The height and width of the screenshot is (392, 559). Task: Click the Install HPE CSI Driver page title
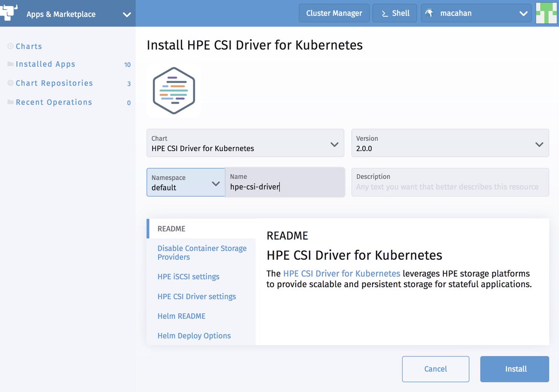pyautogui.click(x=255, y=45)
